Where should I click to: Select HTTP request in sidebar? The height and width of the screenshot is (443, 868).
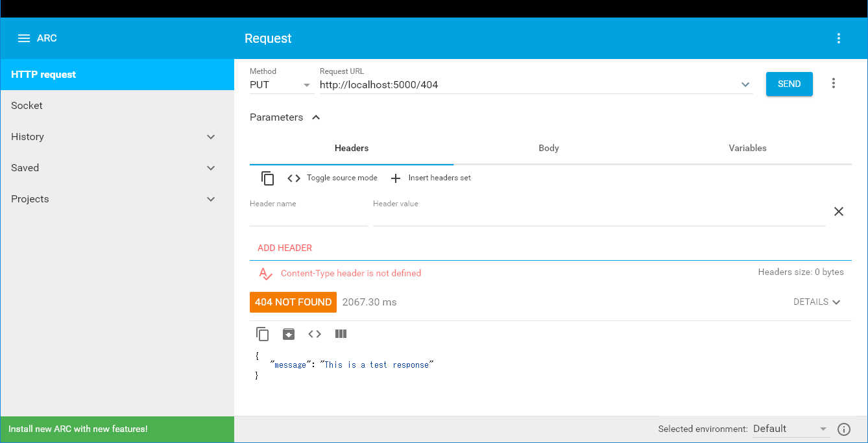coord(117,75)
